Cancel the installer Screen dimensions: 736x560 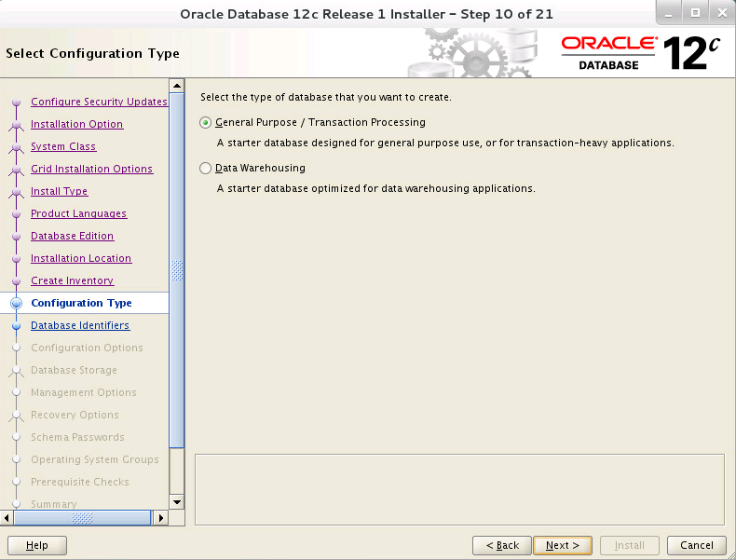pyautogui.click(x=697, y=545)
